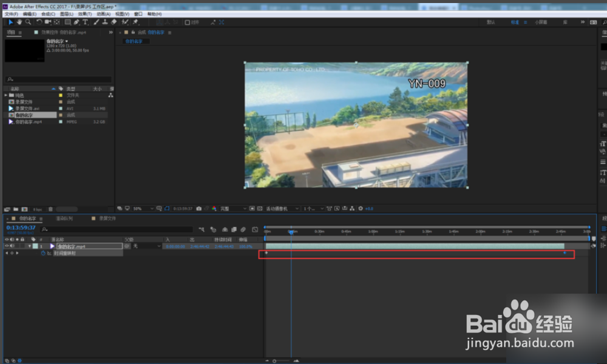Screen dimensions: 607x364
Task: Open the resolution 完整 dropdown
Action: 233,209
